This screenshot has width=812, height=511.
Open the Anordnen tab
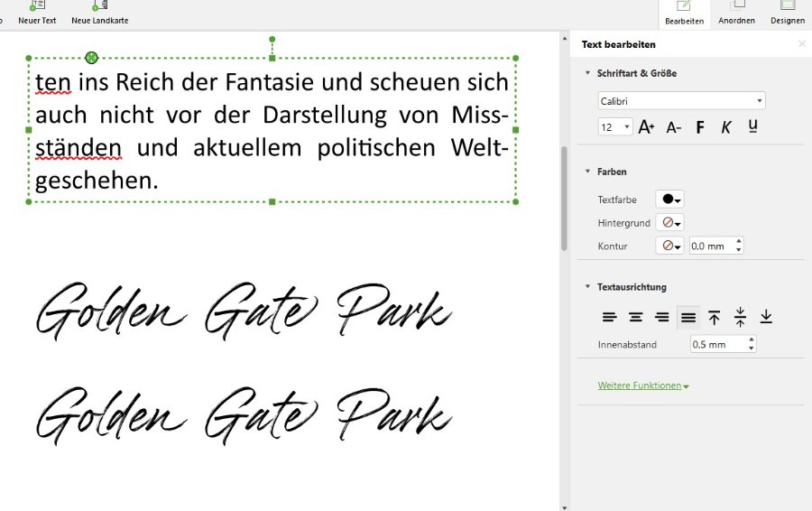click(x=736, y=14)
